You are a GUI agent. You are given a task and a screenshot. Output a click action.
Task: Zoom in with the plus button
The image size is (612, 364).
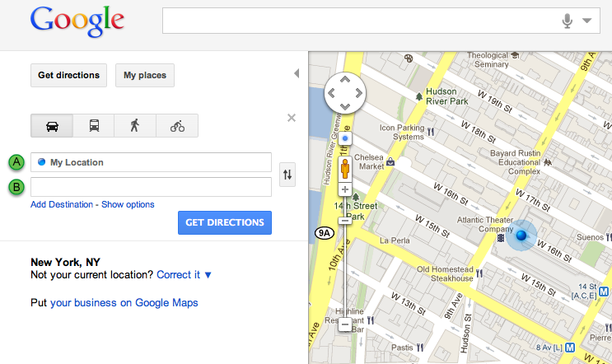pyautogui.click(x=345, y=189)
